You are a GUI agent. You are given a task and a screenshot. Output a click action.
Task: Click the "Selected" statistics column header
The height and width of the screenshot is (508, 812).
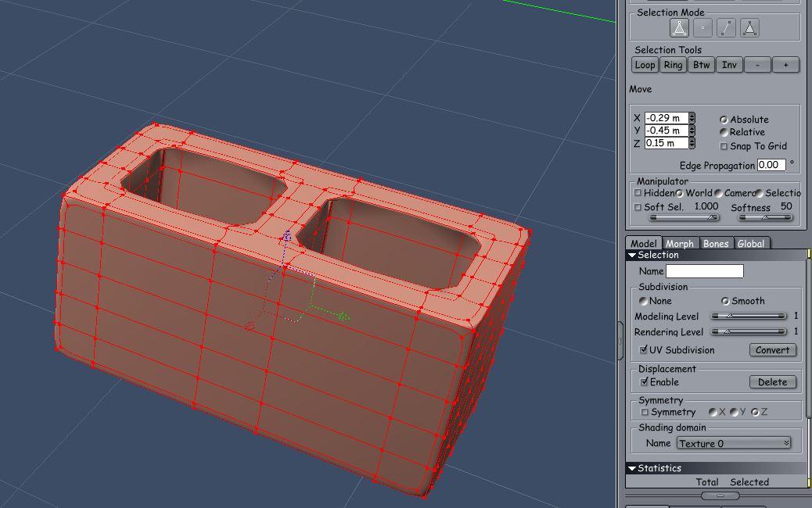coord(749,482)
